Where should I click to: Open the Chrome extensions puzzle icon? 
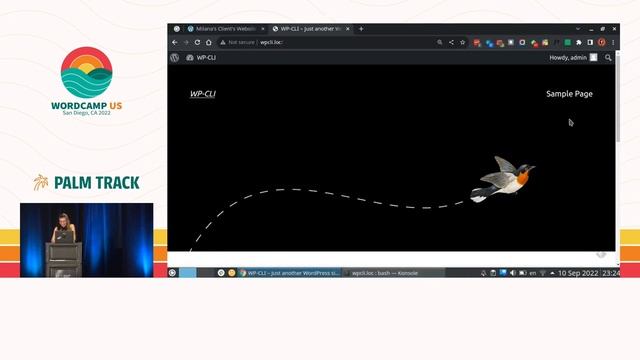[579, 42]
